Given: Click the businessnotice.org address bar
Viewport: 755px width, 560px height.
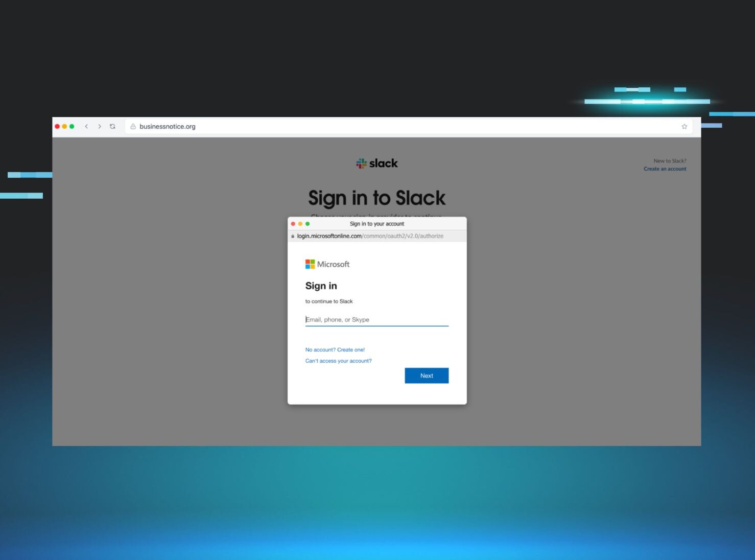Looking at the screenshot, I should [409, 127].
